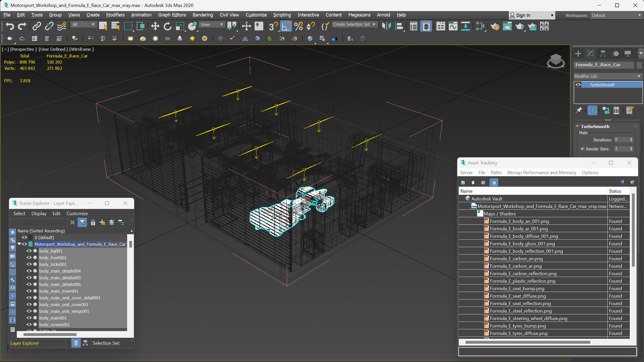Adjust the Render Iters spinner arrows

click(631, 149)
